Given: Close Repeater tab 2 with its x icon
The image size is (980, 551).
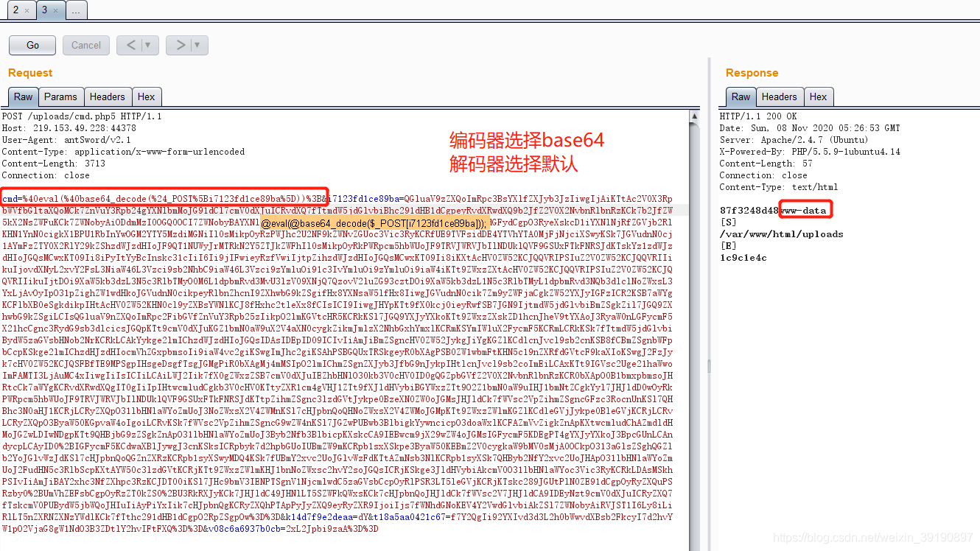Looking at the screenshot, I should [27, 10].
